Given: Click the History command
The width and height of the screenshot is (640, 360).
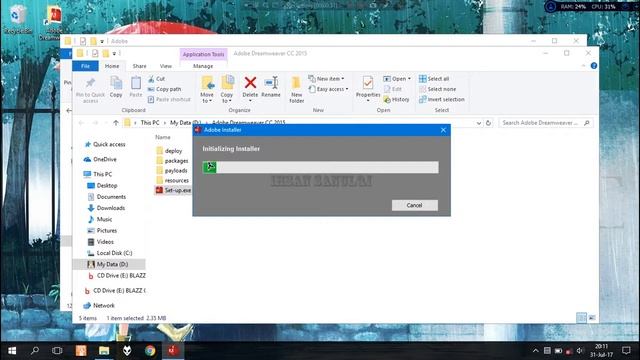Looking at the screenshot, I should click(396, 99).
